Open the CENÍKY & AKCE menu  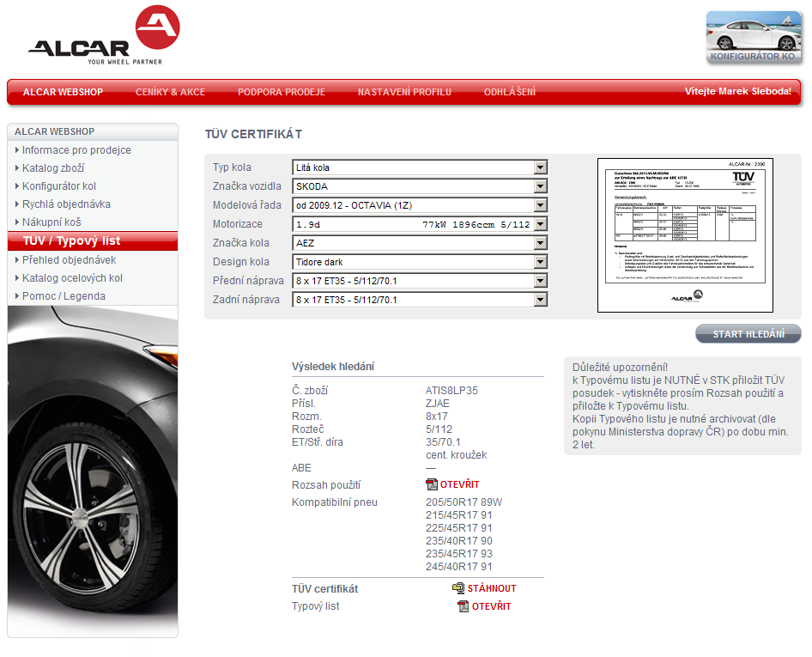tap(170, 92)
